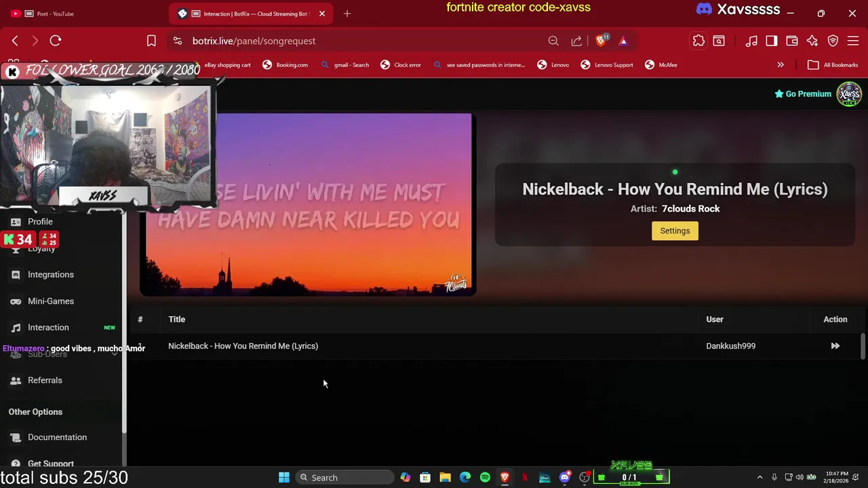
Task: Reload the BotRix page
Action: [56, 41]
